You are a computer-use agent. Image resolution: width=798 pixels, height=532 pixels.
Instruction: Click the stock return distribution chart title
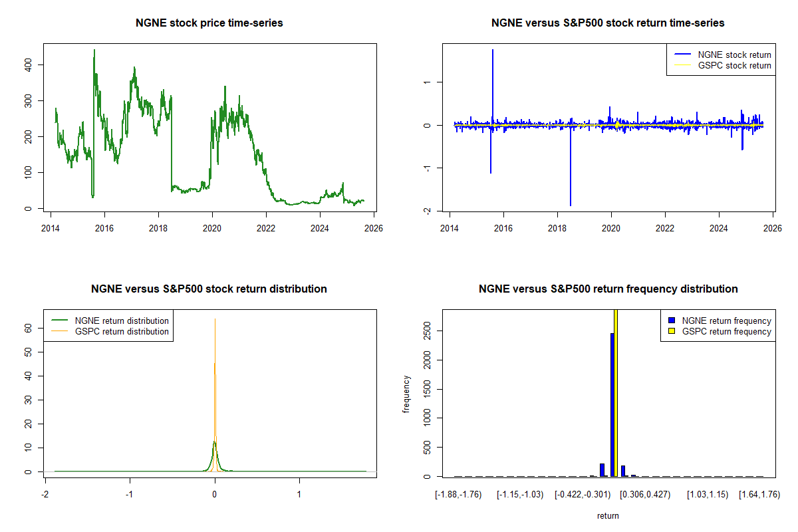[x=209, y=289]
